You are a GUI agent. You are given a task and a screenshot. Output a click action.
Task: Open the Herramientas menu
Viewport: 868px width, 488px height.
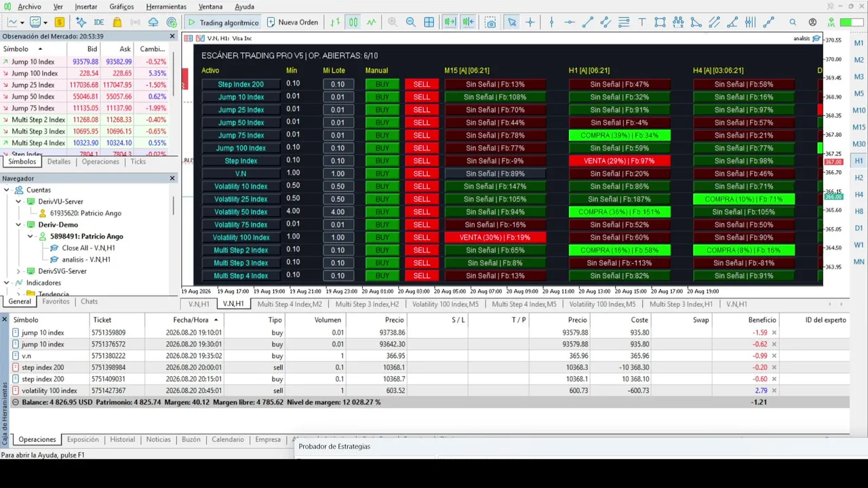(x=166, y=7)
